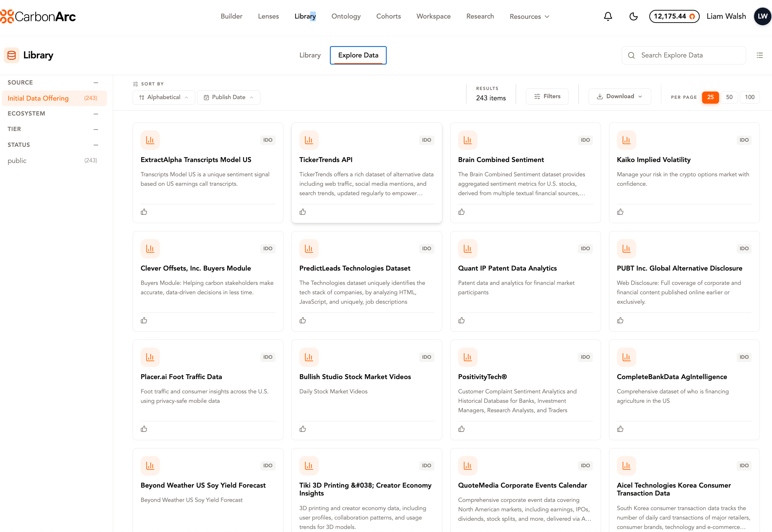
Task: Click chart icon on Placer.ai Foot Traffic
Action: [x=150, y=357]
